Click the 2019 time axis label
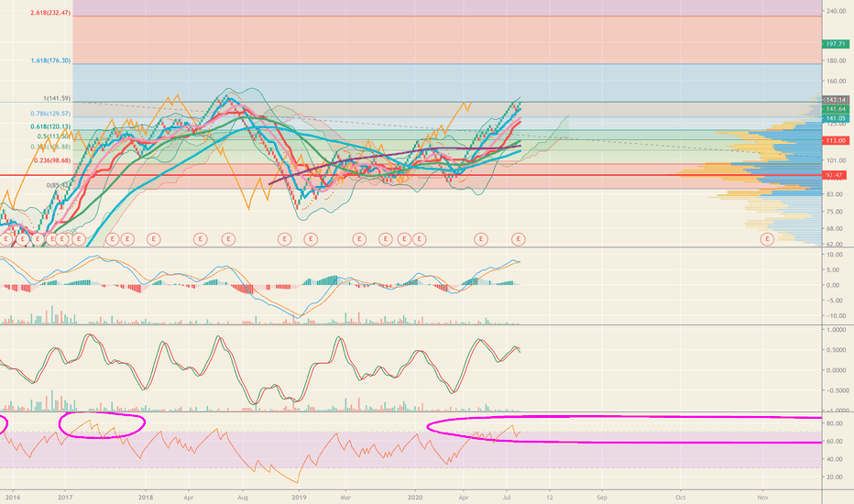 pyautogui.click(x=299, y=498)
